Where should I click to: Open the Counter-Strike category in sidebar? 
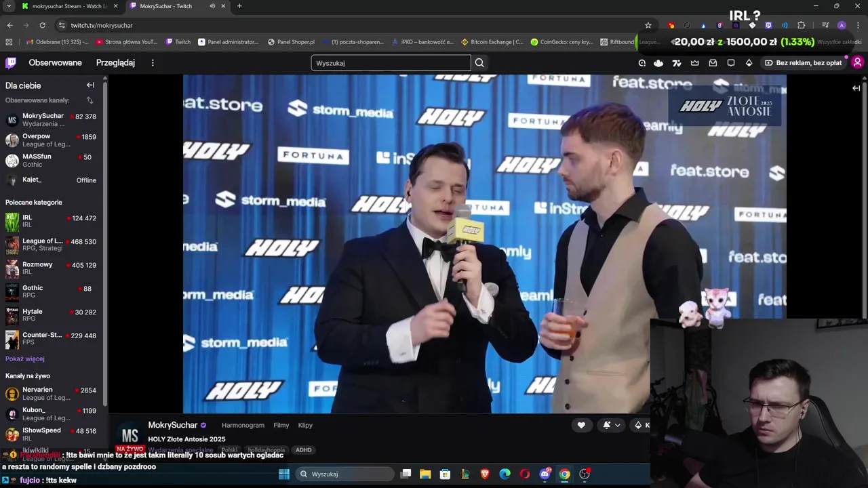52,338
